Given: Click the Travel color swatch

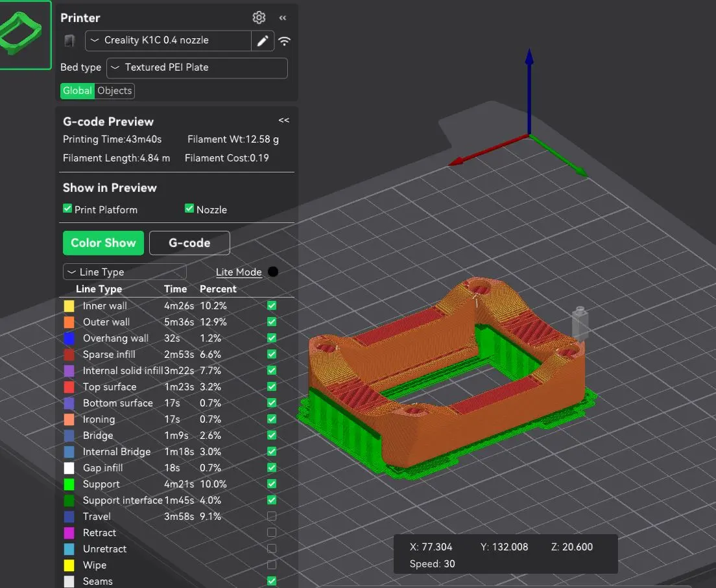Looking at the screenshot, I should click(x=69, y=516).
